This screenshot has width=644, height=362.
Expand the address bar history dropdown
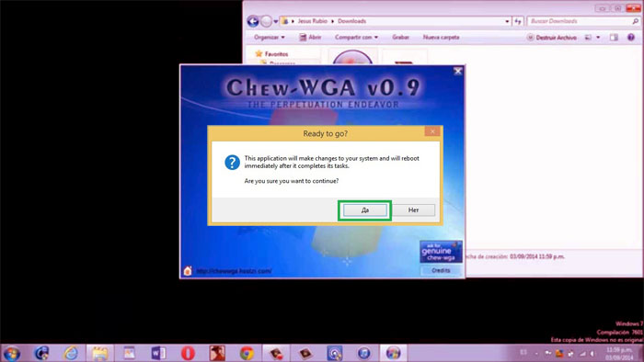pyautogui.click(x=507, y=21)
